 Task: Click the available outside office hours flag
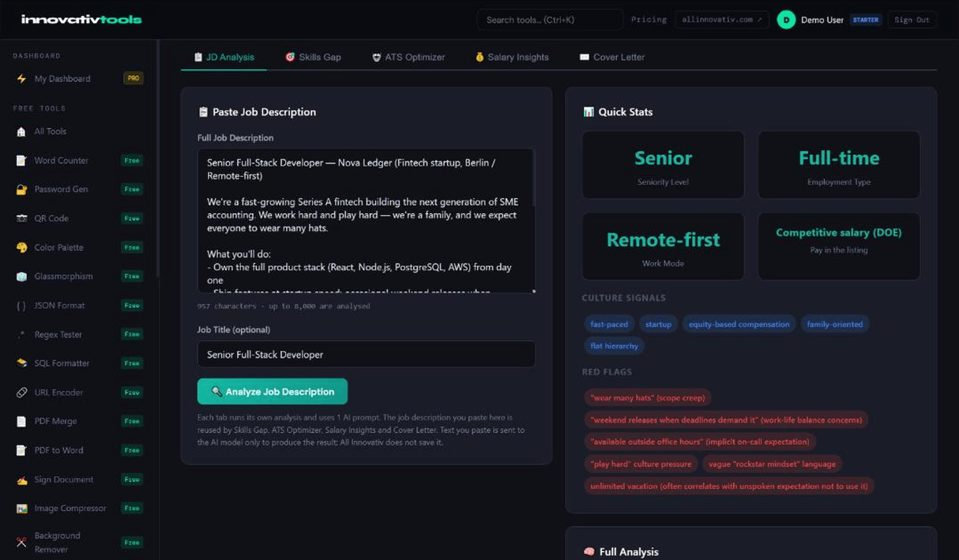pyautogui.click(x=700, y=442)
